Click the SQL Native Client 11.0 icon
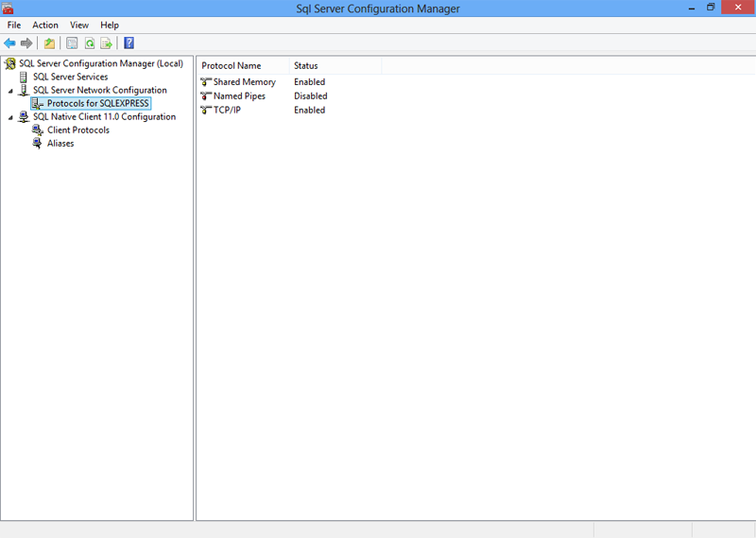 (23, 116)
